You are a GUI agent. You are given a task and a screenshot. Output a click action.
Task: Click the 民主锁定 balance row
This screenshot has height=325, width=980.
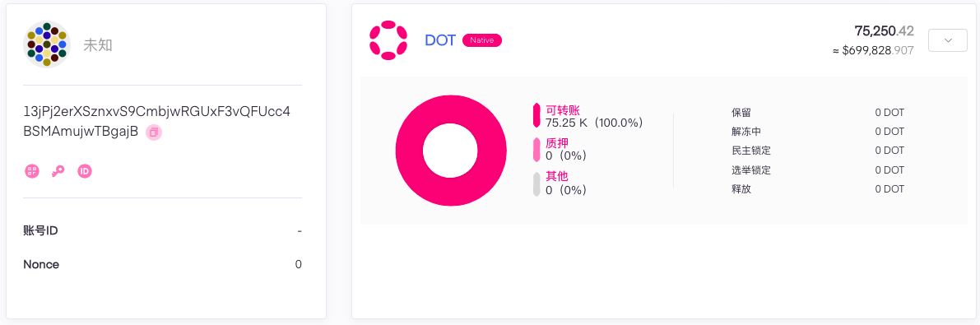click(x=818, y=151)
